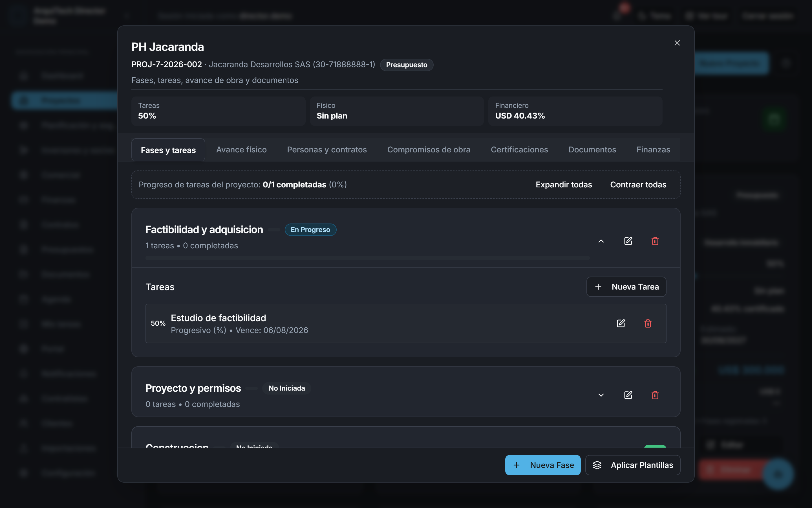The width and height of the screenshot is (812, 508).
Task: Click the "0/1 completadas" progress text
Action: tap(294, 185)
